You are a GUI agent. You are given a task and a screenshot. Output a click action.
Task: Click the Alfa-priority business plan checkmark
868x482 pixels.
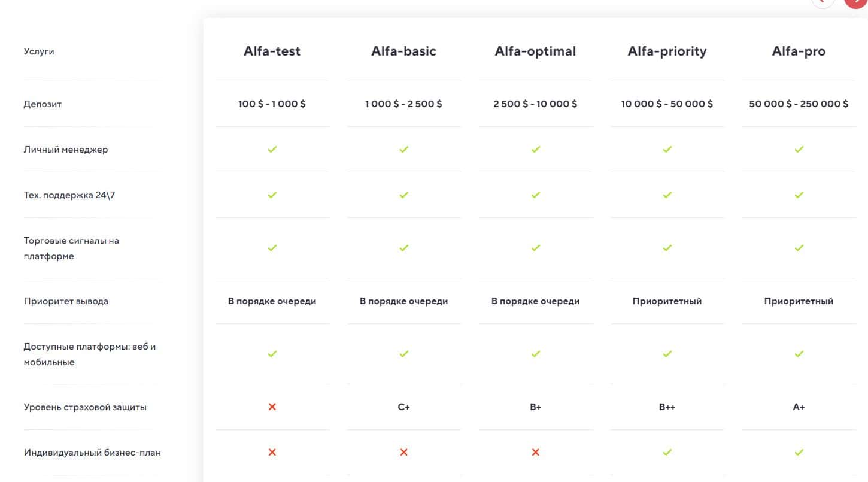667,453
